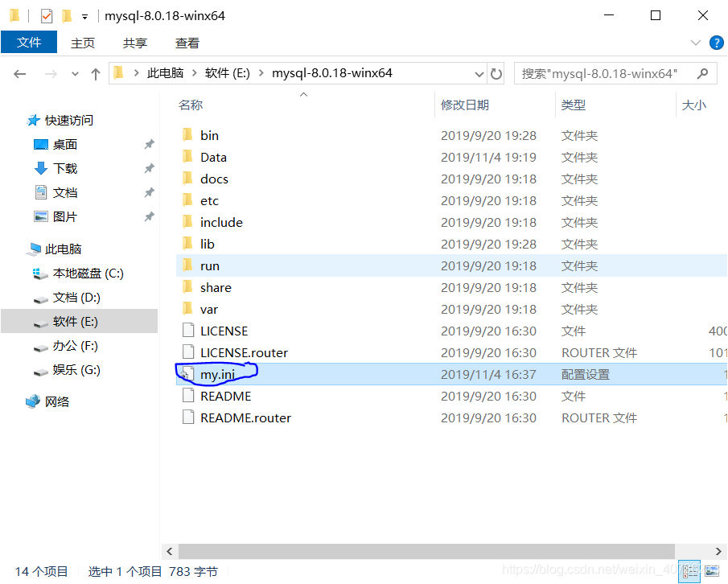728x584 pixels.
Task: Select the bin folder icon
Action: (x=187, y=135)
